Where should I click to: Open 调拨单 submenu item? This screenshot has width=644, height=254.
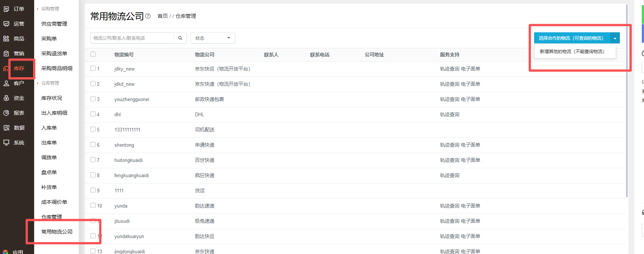(49, 157)
